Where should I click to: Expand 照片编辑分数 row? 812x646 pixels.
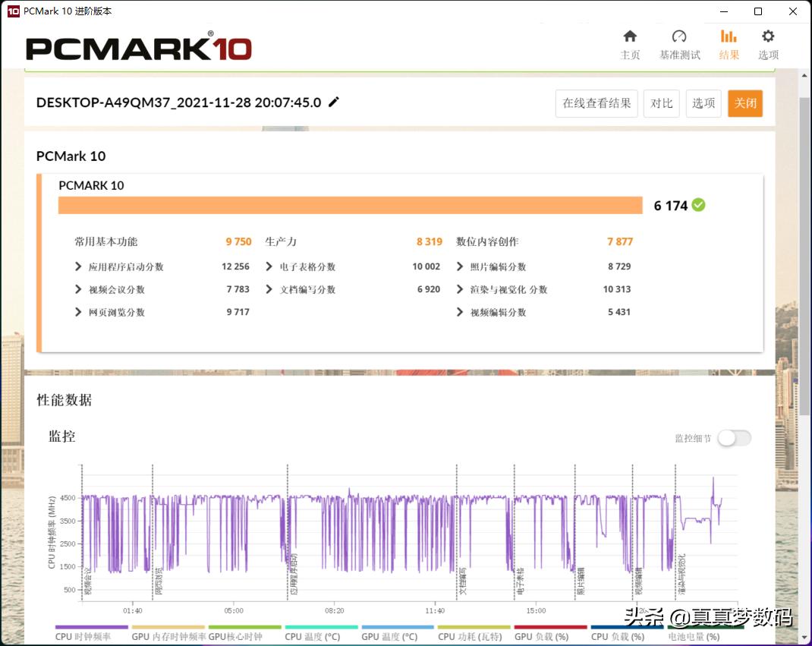coord(460,266)
